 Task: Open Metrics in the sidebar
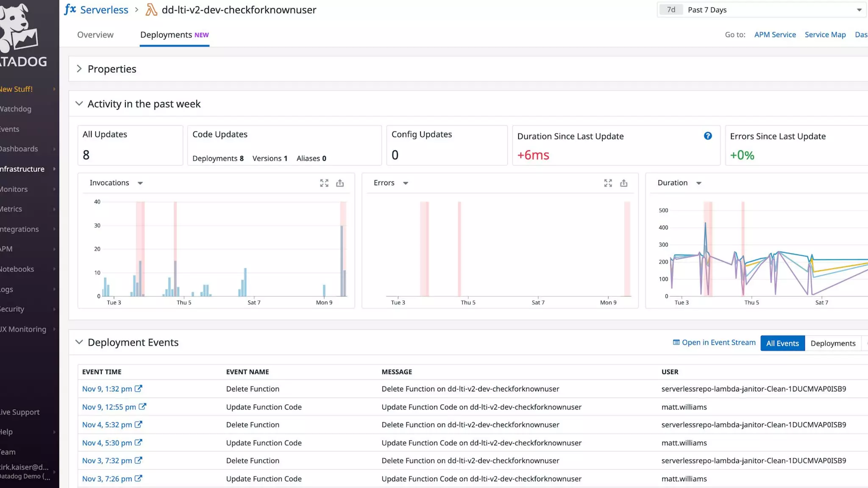pos(11,209)
